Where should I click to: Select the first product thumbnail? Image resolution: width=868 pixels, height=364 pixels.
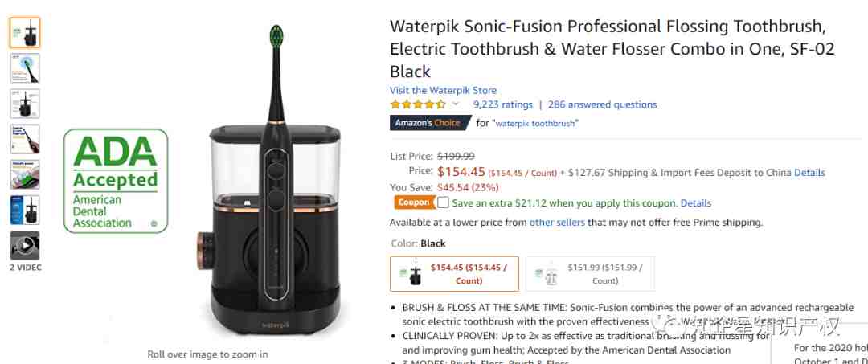coord(25,33)
